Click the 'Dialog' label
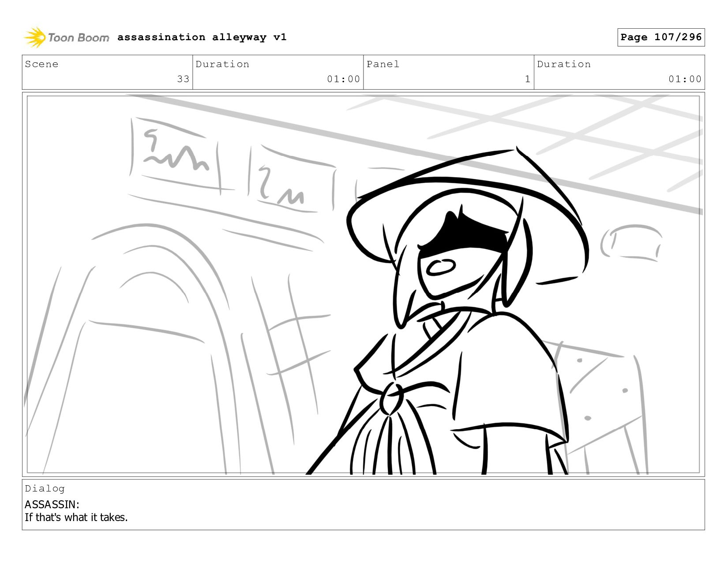The width and height of the screenshot is (728, 563). coord(45,488)
